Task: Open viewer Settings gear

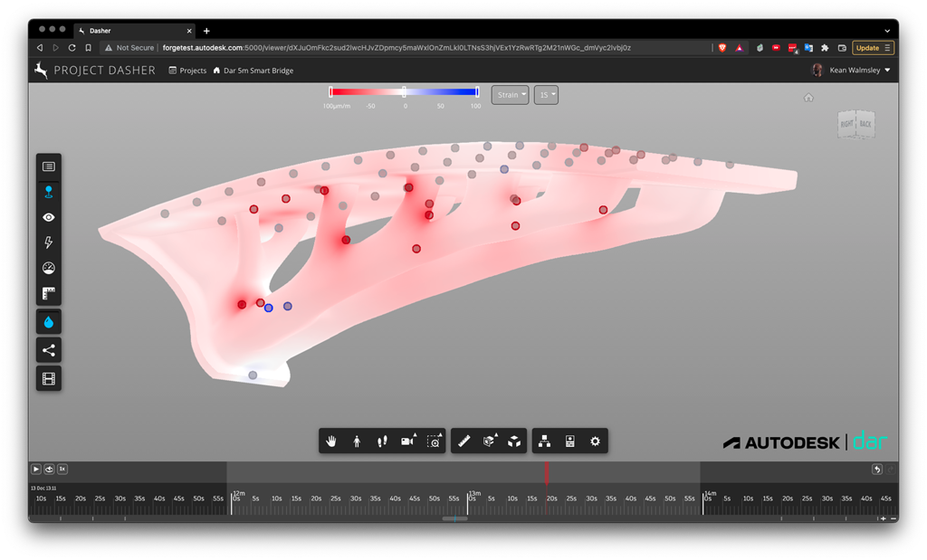Action: pyautogui.click(x=595, y=441)
